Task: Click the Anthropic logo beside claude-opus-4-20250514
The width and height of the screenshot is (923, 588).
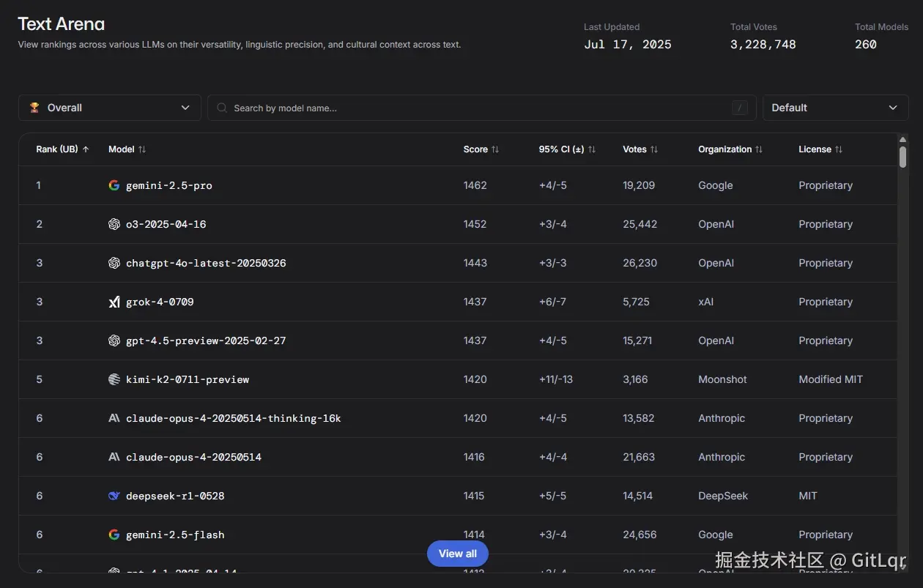Action: (114, 457)
